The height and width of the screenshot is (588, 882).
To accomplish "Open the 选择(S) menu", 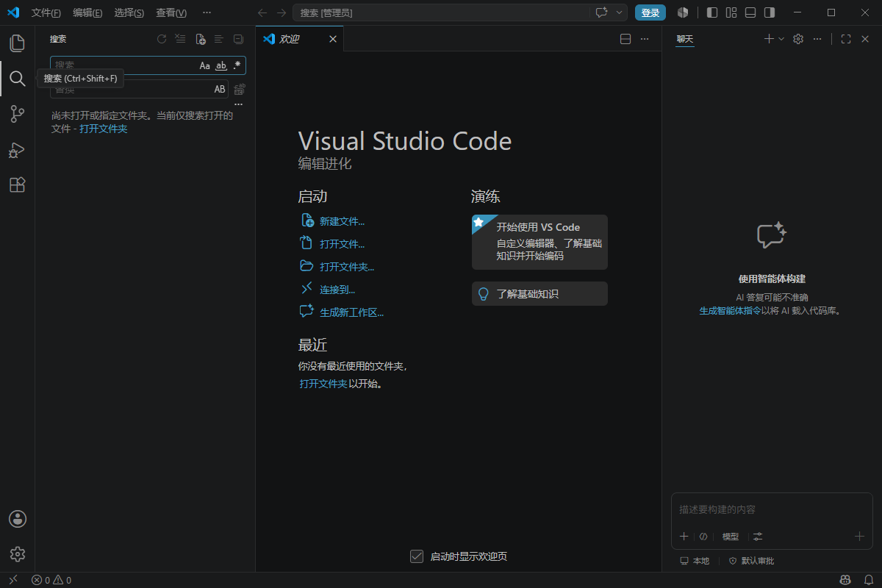I will pyautogui.click(x=129, y=12).
